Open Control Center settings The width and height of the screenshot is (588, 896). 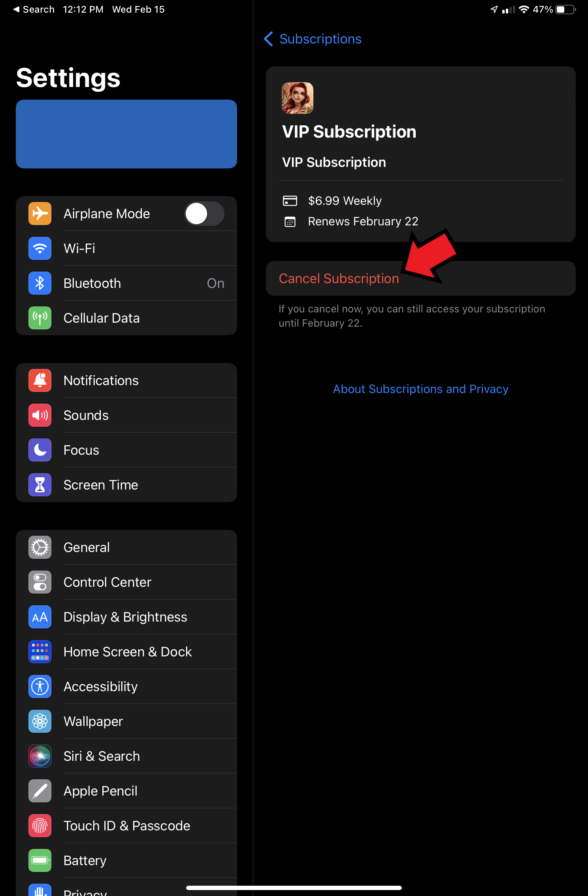126,582
